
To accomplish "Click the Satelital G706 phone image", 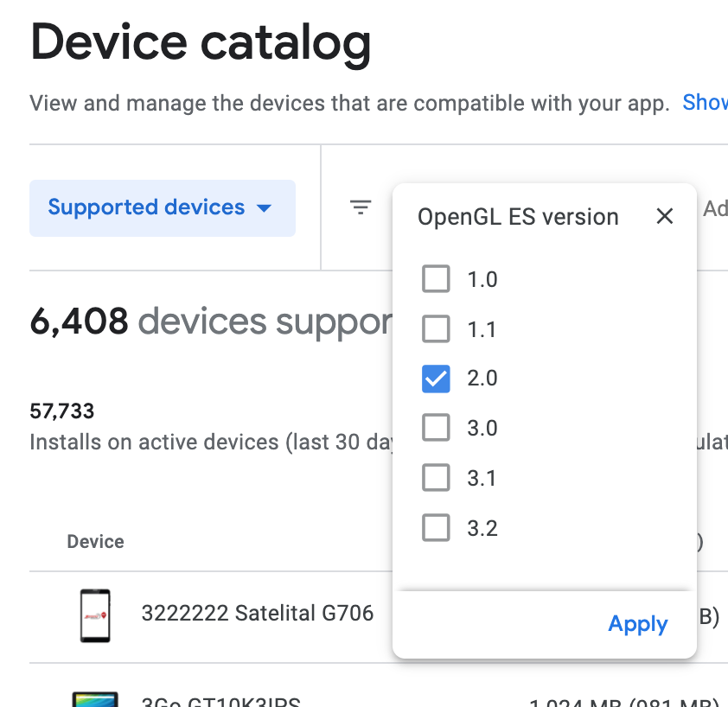I will [95, 615].
